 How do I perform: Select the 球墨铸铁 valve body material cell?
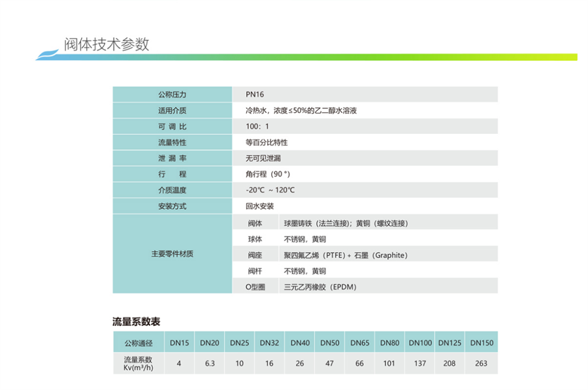click(346, 223)
